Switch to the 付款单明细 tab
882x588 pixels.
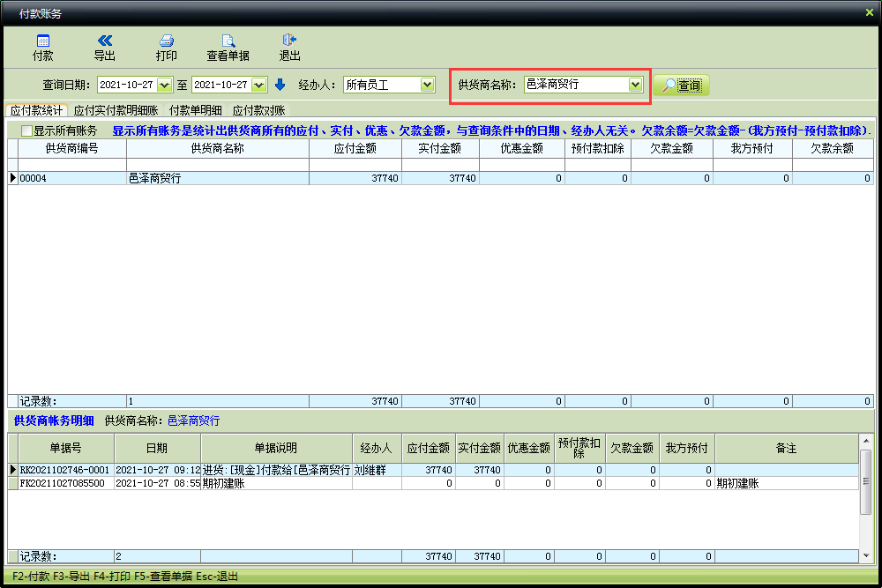[x=196, y=110]
